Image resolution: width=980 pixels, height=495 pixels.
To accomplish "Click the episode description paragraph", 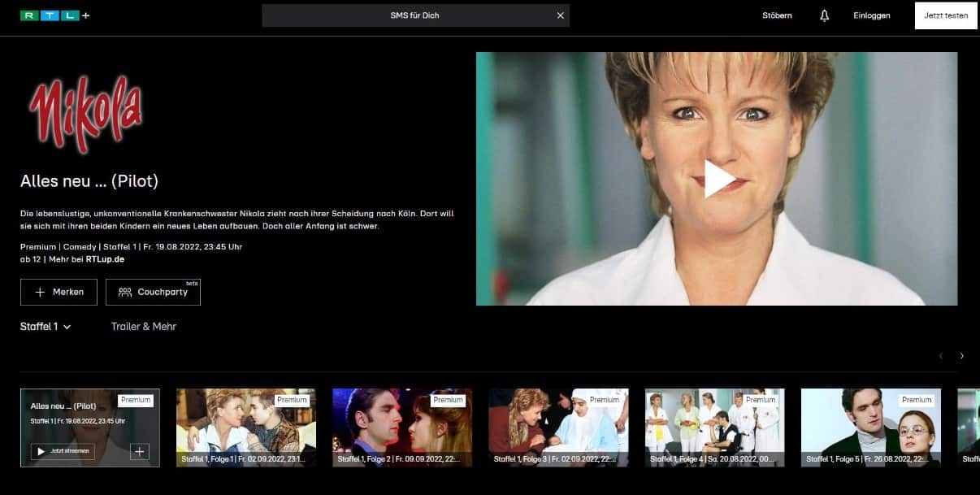I will (x=237, y=219).
